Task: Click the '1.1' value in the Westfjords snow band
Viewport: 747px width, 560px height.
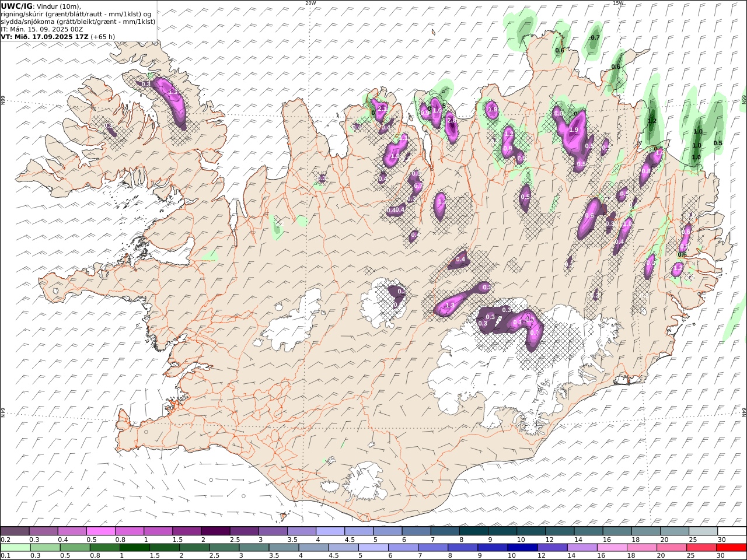Action: point(173,92)
